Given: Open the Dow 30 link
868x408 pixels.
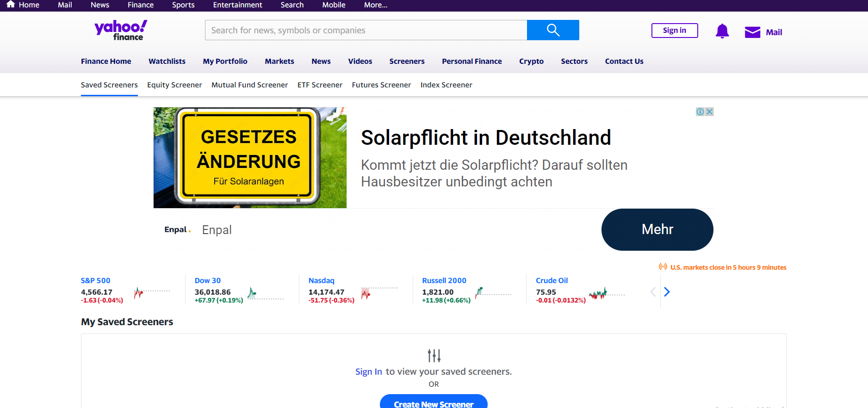Looking at the screenshot, I should [208, 280].
